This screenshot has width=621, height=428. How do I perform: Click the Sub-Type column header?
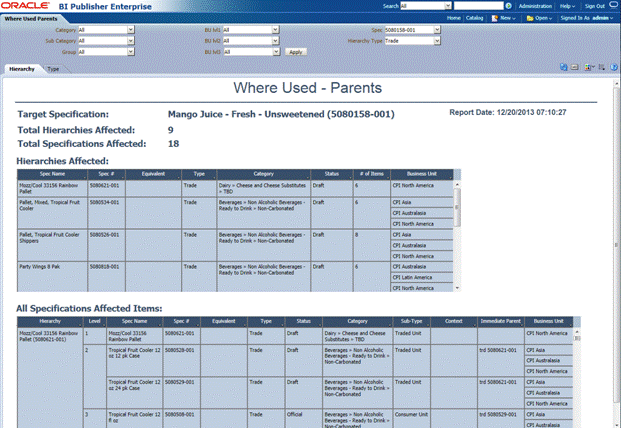[x=411, y=321]
